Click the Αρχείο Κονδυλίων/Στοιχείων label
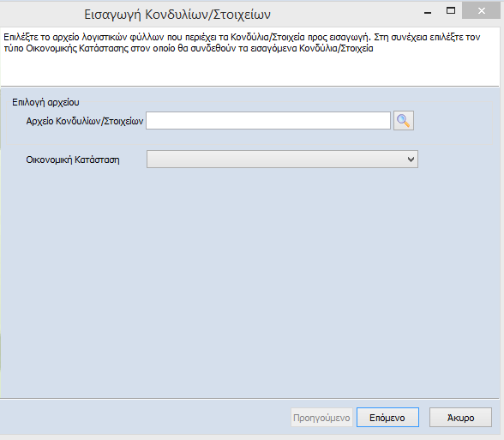 pos(85,121)
